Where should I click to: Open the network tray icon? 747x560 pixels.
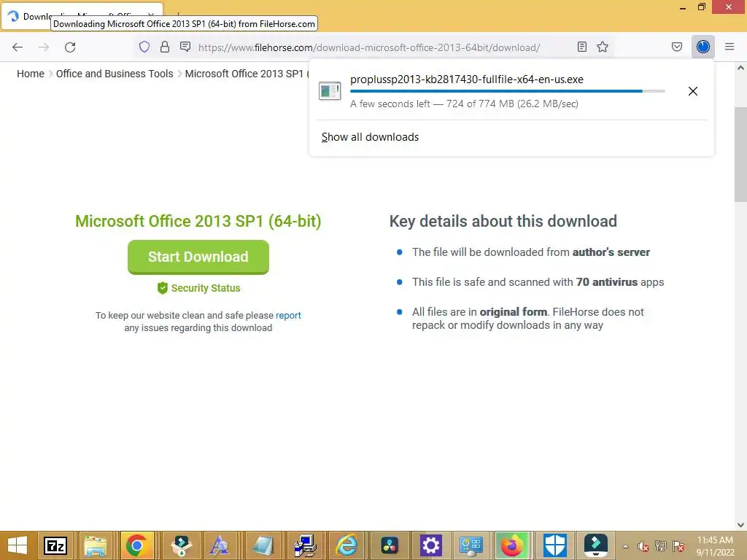click(660, 546)
